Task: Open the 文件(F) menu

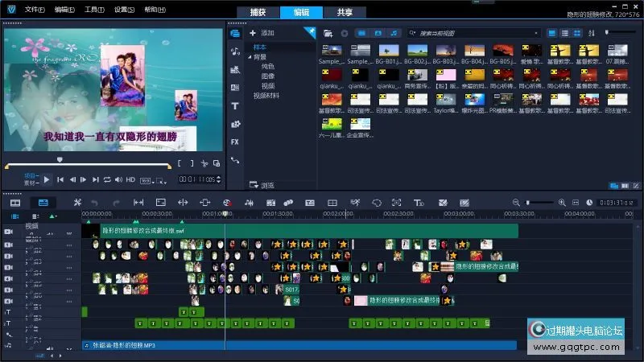Action: [x=34, y=10]
